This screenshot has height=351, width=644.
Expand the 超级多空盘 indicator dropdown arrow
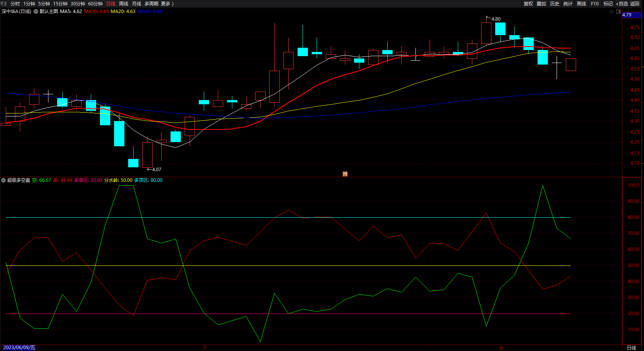tap(3, 180)
